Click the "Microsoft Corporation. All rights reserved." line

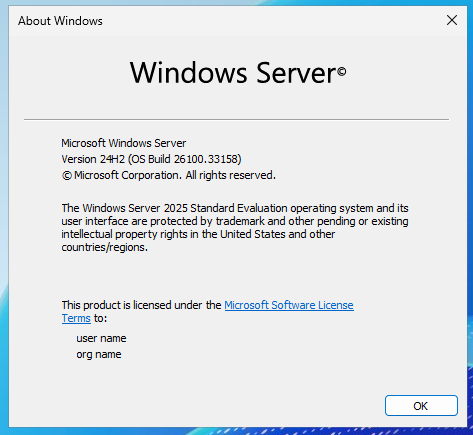[x=169, y=175]
